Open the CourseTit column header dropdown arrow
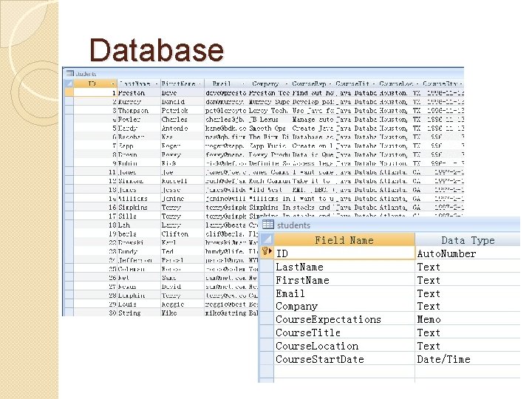Viewport: 532px width, 399px height. click(373, 83)
